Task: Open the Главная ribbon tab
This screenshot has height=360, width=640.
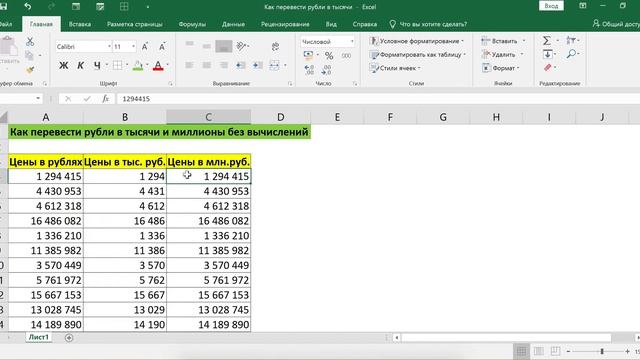Action: pyautogui.click(x=41, y=24)
